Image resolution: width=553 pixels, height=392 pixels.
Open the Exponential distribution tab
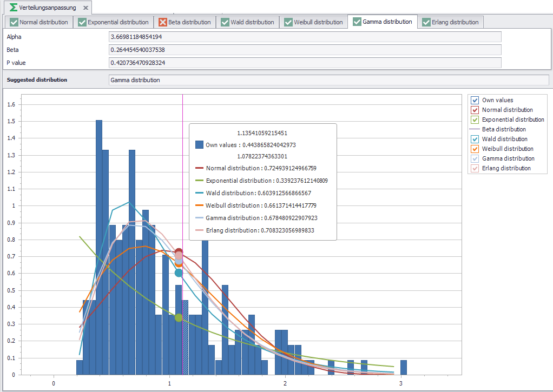point(113,22)
